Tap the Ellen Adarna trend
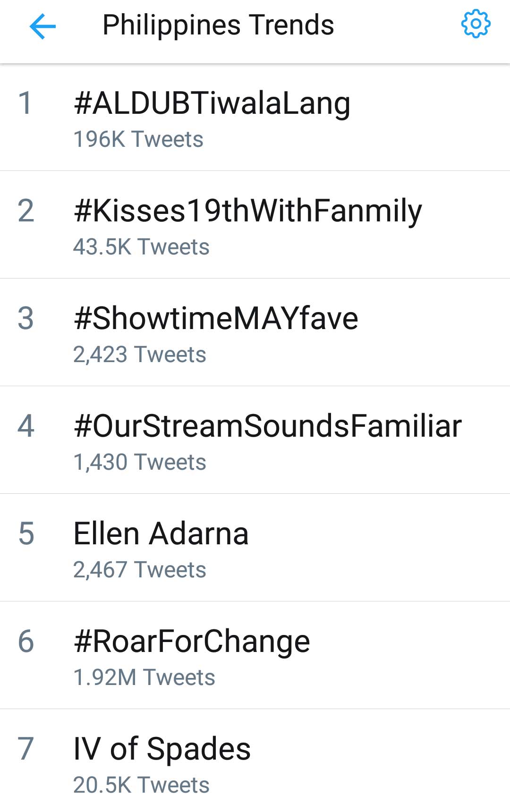 point(161,534)
